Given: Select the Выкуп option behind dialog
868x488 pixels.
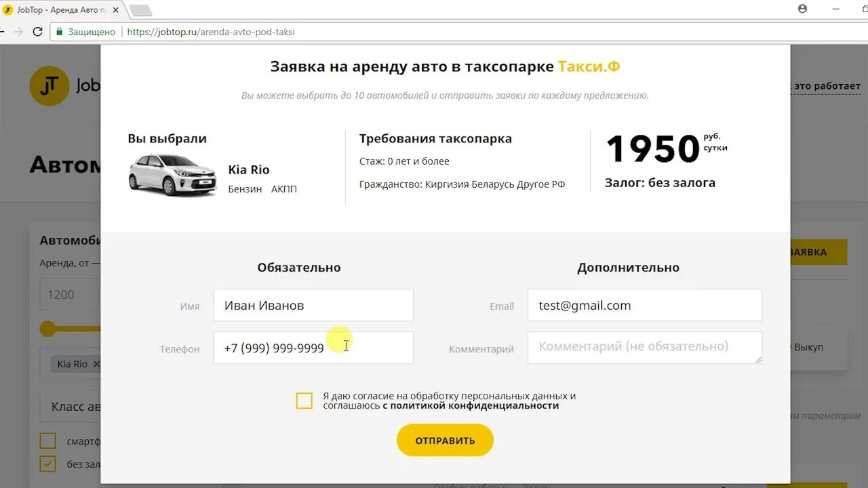Looking at the screenshot, I should coord(808,347).
